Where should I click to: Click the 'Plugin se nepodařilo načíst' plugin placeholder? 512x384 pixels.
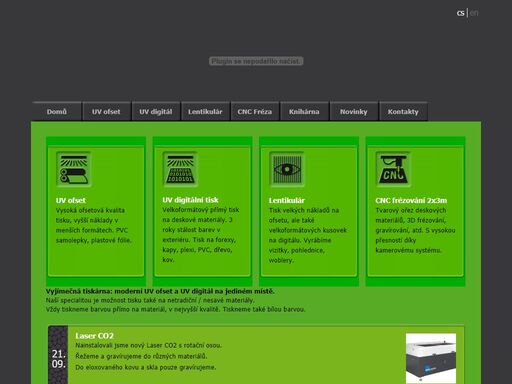[x=256, y=61]
